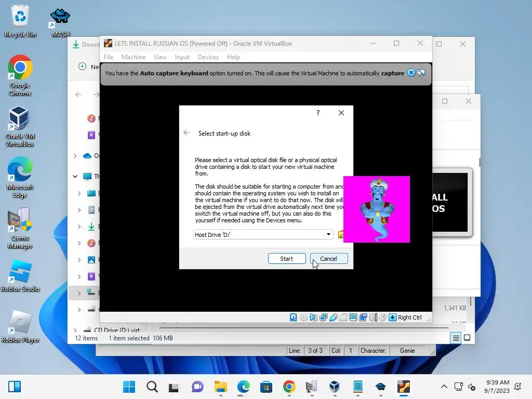This screenshot has width=532, height=399.
Task: Open Microsoft Store from the taskbar
Action: coord(266,387)
